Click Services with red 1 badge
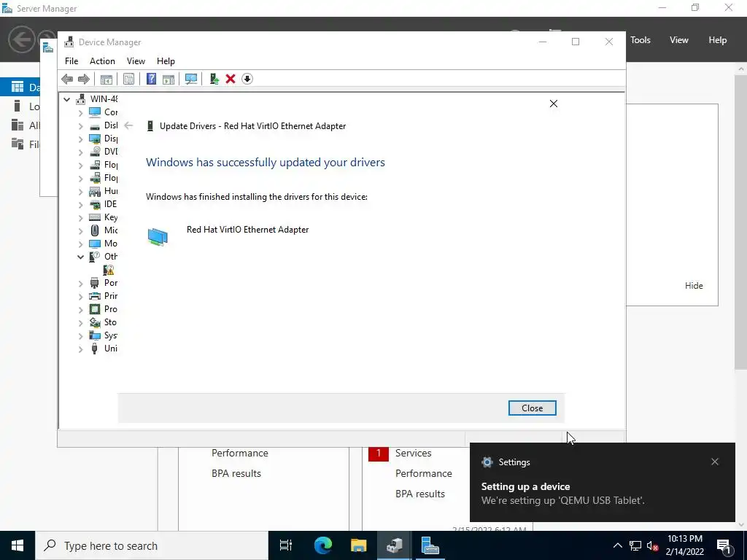Screen dimensions: 747x560 click(x=413, y=454)
